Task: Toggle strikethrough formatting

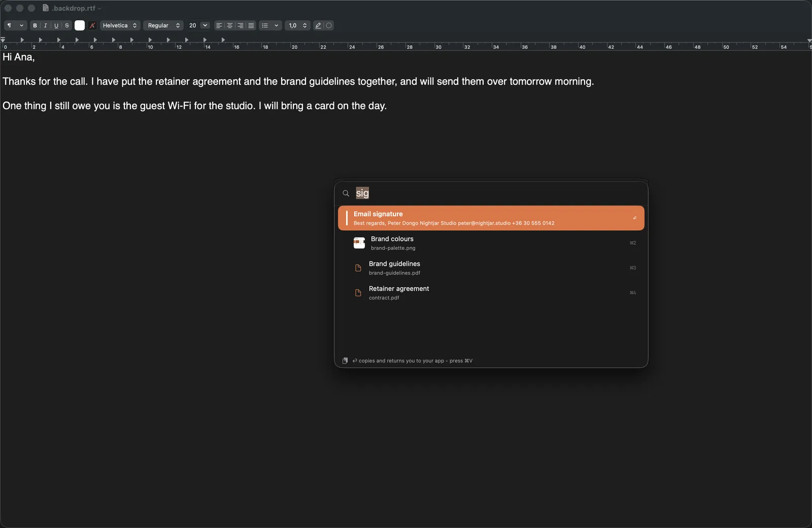Action: click(x=67, y=25)
